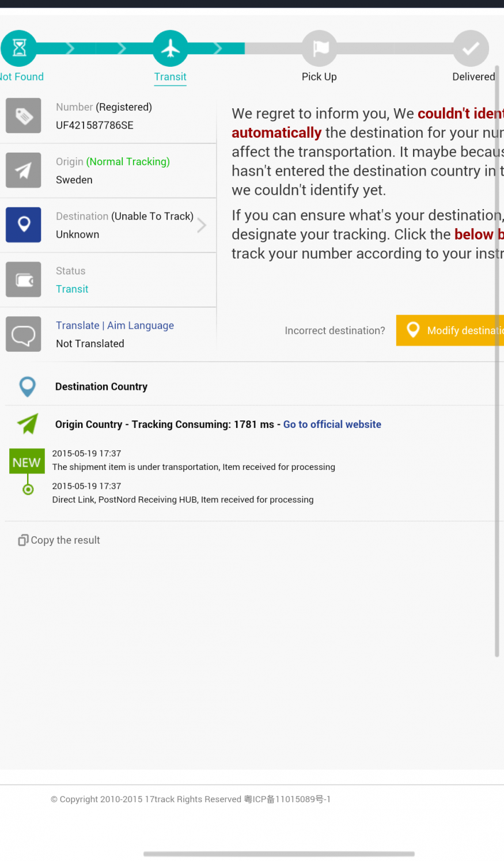Open the Go to official website link
This screenshot has height=861, width=504.
(332, 424)
